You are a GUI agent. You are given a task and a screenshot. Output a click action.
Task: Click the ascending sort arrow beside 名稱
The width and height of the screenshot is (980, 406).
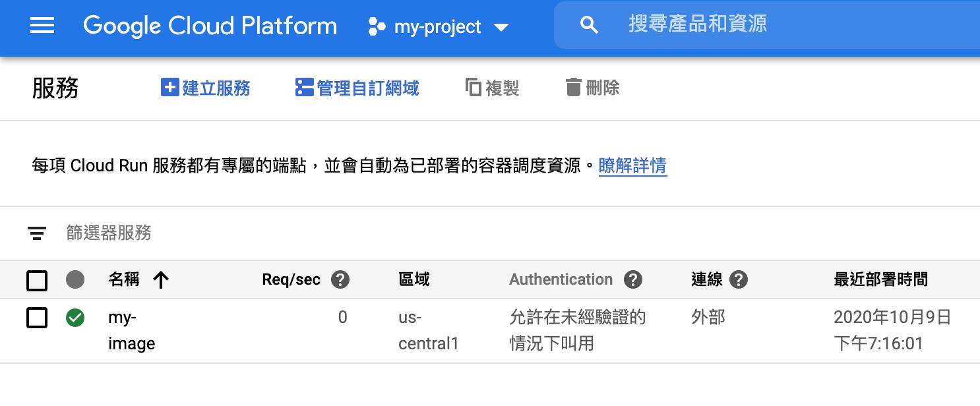tap(161, 280)
